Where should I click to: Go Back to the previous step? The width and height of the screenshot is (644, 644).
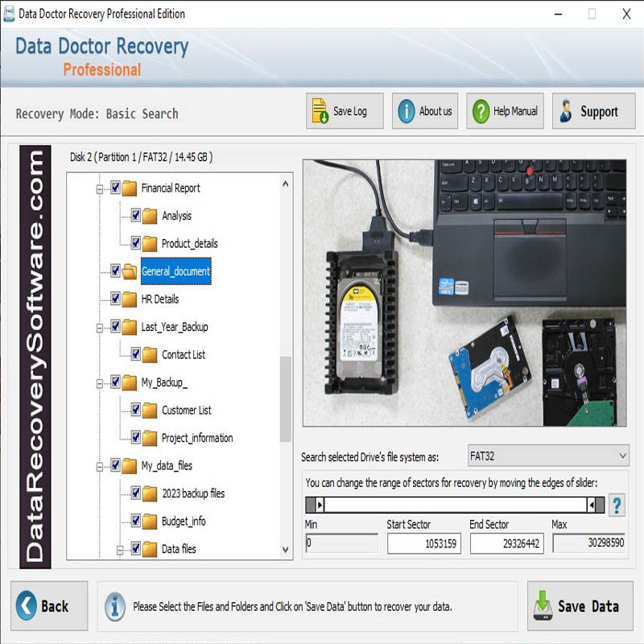(x=49, y=606)
